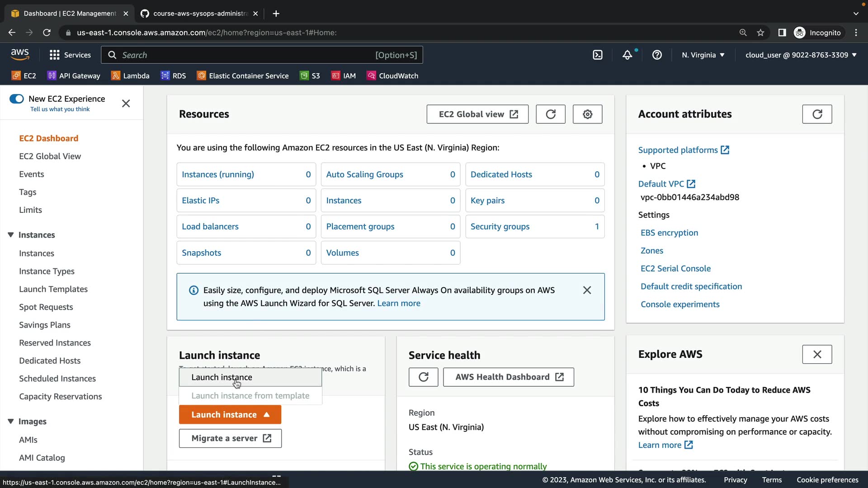Refresh Account attributes panel
This screenshot has height=488, width=868.
pos(816,114)
